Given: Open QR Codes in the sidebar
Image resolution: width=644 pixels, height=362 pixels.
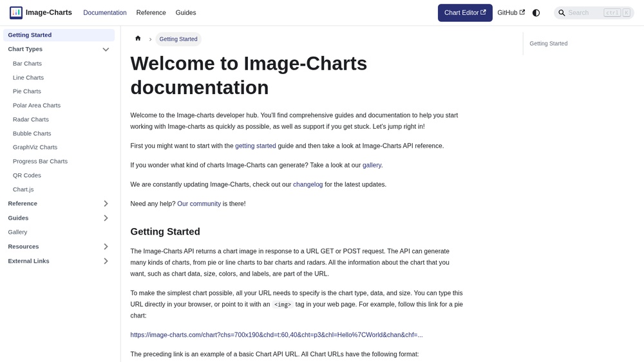Looking at the screenshot, I should (26, 175).
